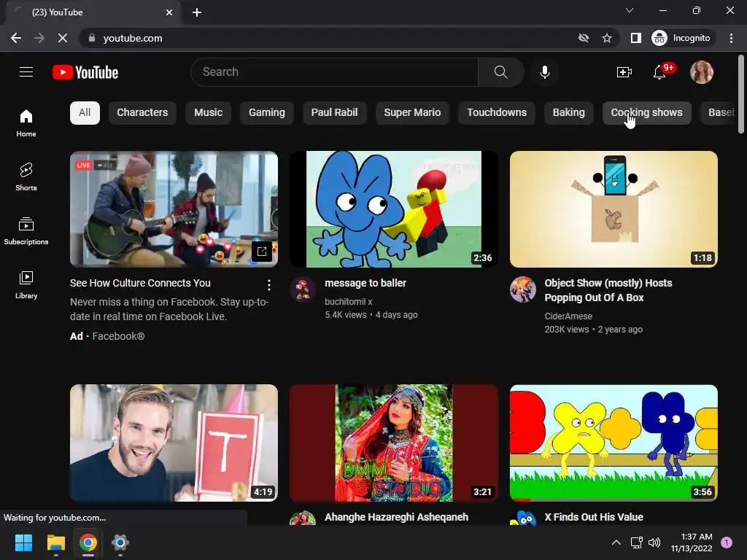Click the search magnifier button

[x=500, y=72]
